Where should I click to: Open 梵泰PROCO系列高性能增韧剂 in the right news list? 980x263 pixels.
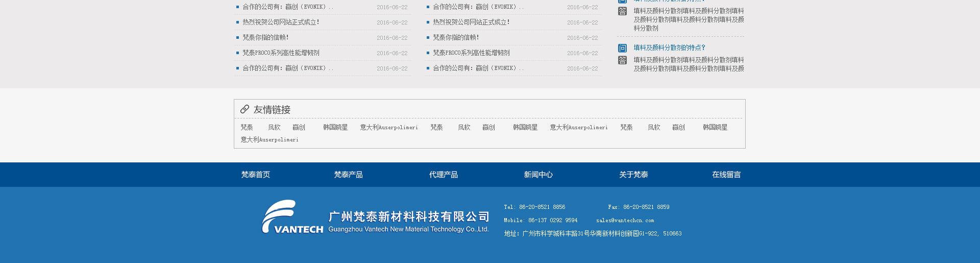[471, 53]
